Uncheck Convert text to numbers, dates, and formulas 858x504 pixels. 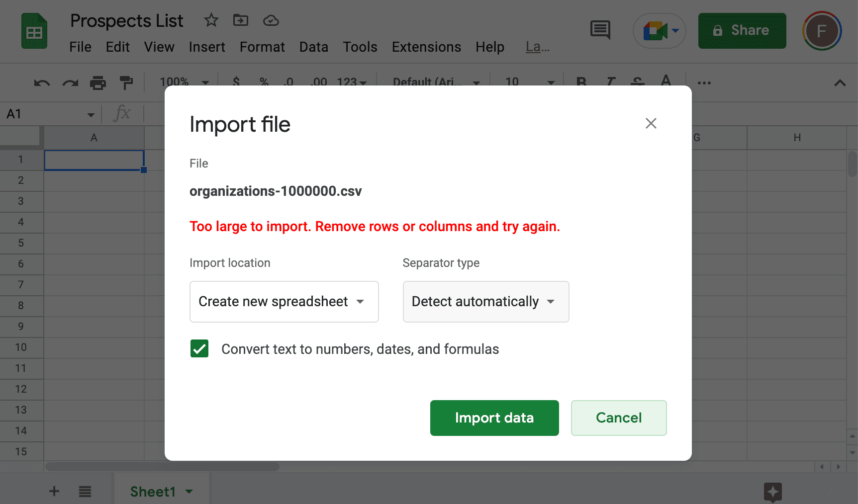[x=199, y=348]
